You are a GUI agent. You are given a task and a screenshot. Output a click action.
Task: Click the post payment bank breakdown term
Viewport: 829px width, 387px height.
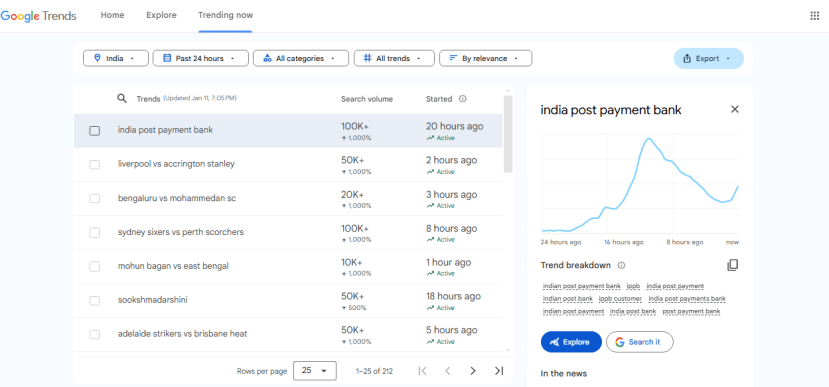pyautogui.click(x=691, y=311)
